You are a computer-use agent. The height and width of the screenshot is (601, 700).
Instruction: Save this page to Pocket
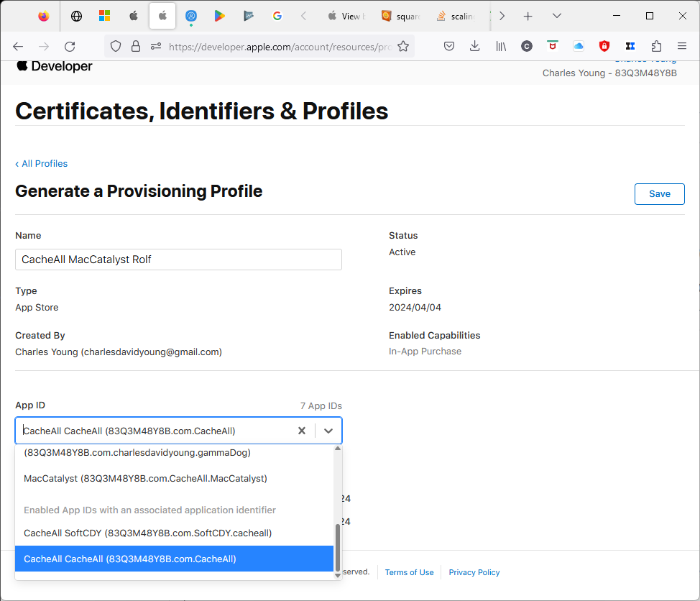(449, 46)
